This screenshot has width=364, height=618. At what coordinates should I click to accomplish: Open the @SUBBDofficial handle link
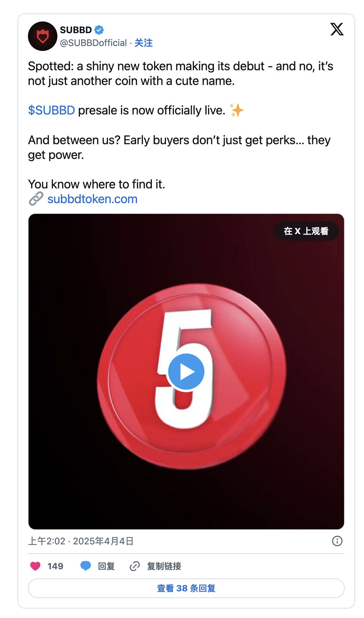[x=93, y=43]
